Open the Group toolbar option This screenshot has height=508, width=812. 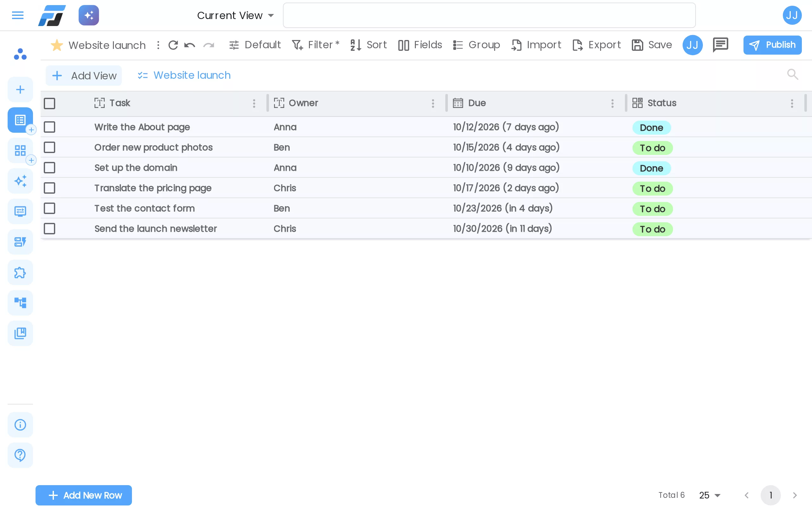(476, 45)
